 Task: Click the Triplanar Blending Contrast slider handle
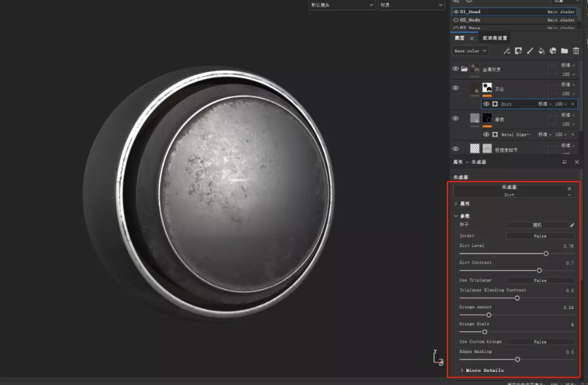coord(517,298)
